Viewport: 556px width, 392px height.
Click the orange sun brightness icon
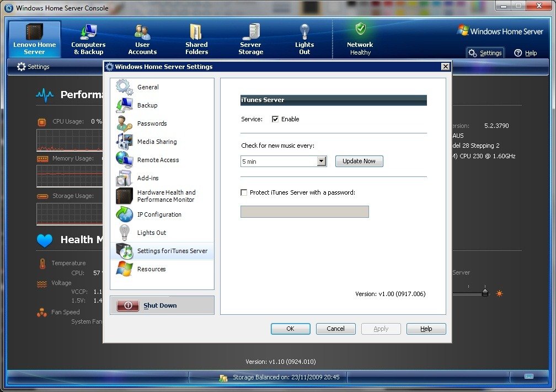point(499,293)
